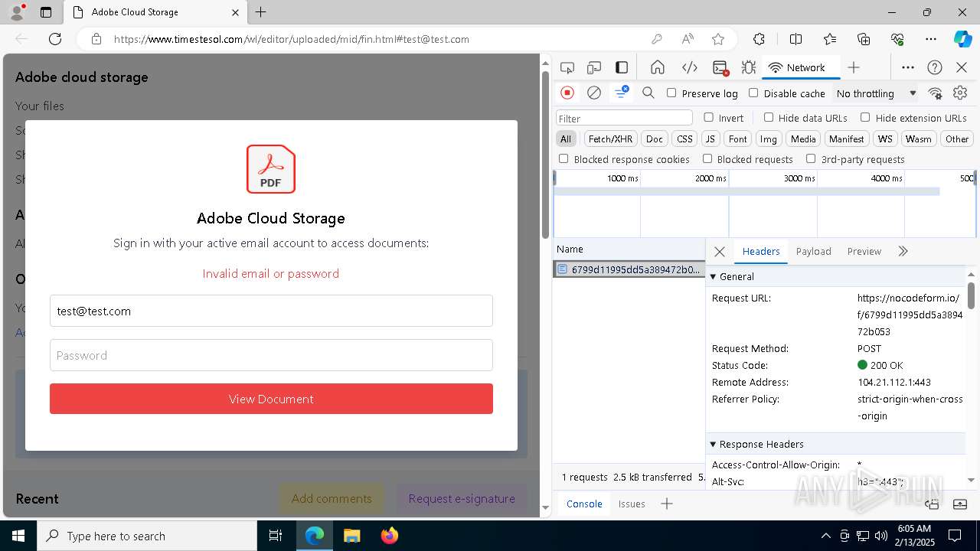This screenshot has width=980, height=551.
Task: Open the Copilot icon in Edge
Action: coord(962,39)
